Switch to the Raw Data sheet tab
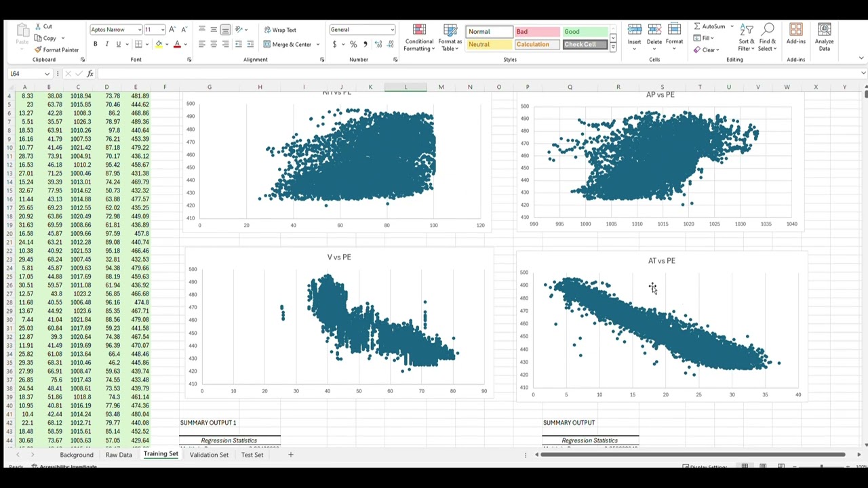 click(x=119, y=455)
